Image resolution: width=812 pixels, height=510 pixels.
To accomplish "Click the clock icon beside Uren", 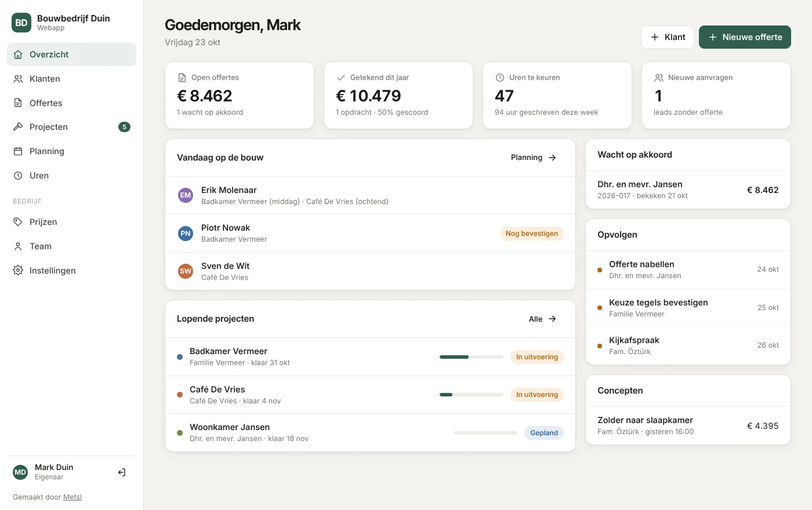I will coord(18,176).
